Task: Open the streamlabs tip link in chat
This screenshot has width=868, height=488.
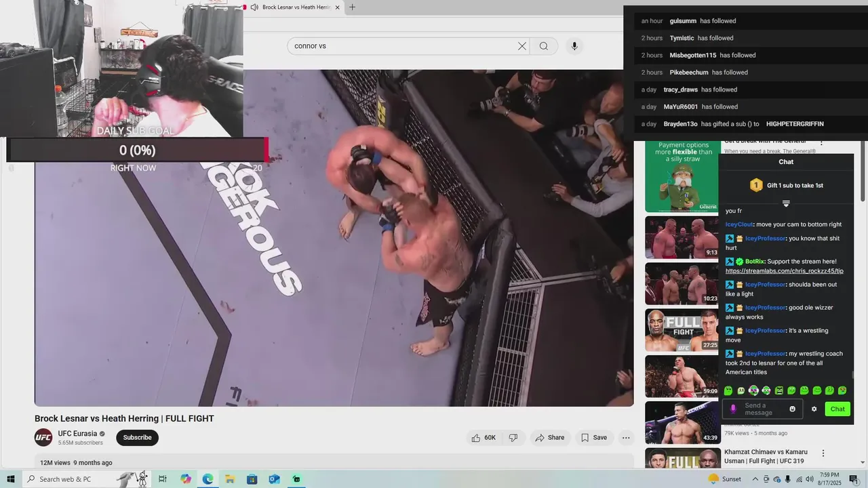Action: [x=785, y=271]
